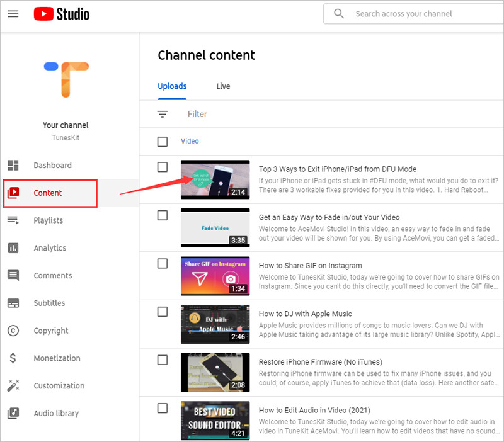The image size is (504, 442).
Task: Open Dashboard in the sidebar
Action: (53, 165)
